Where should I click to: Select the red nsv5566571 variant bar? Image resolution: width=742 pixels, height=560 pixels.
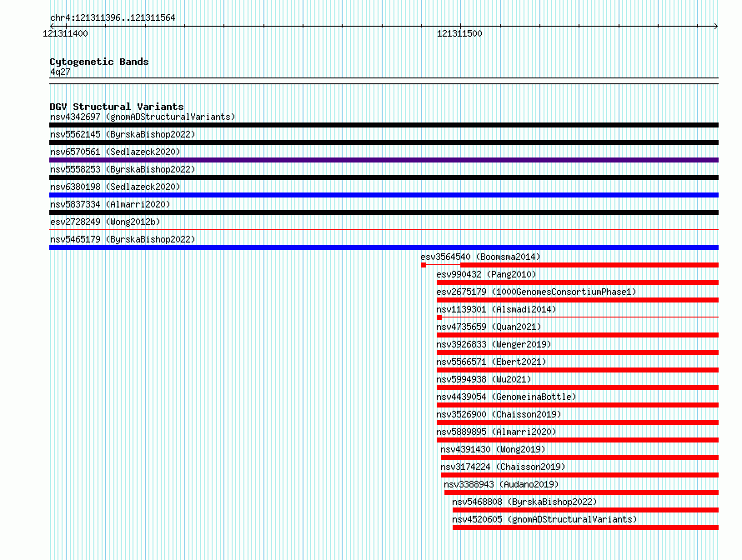pyautogui.click(x=578, y=370)
